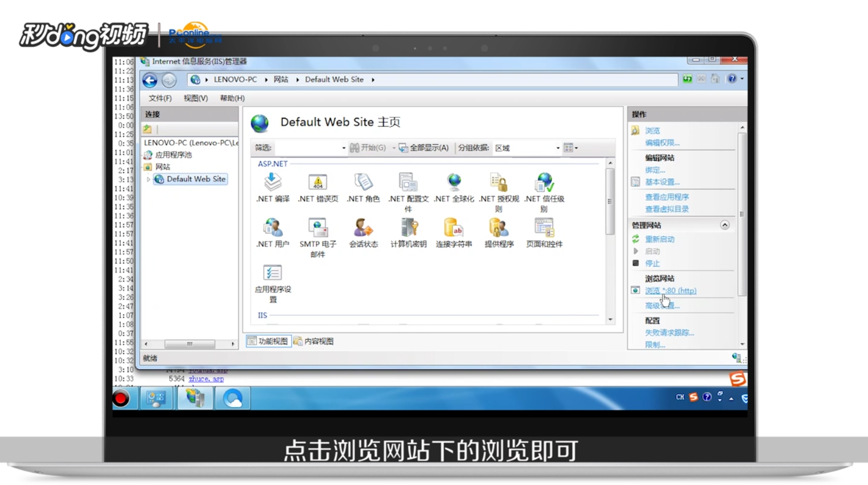Click 浏览 *:80 (http) link
This screenshot has height=485, width=868.
[x=670, y=291]
